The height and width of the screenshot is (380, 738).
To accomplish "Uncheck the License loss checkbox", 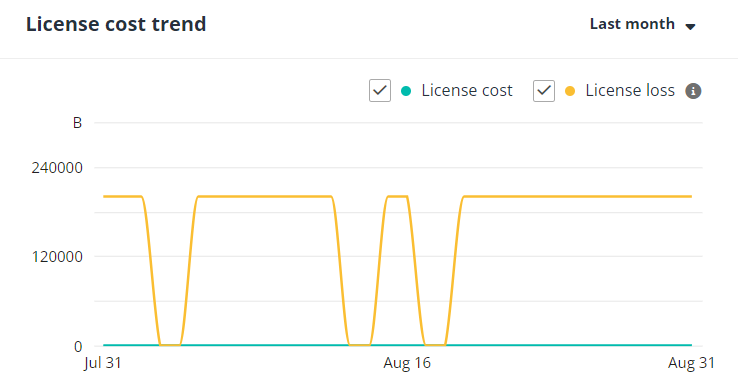I will point(544,91).
